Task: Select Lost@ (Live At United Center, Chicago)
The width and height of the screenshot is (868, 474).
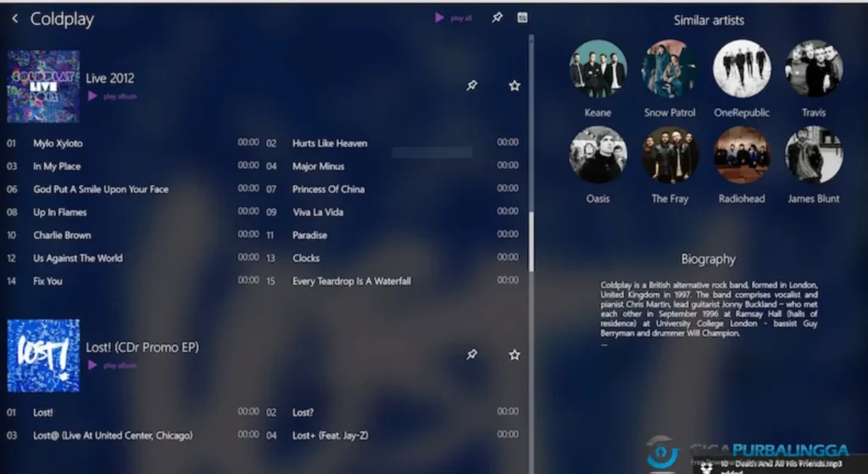Action: coord(113,436)
